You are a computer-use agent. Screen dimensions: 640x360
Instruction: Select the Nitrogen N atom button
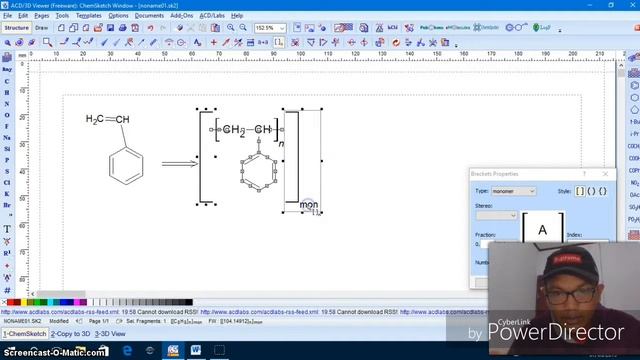[x=7, y=104]
